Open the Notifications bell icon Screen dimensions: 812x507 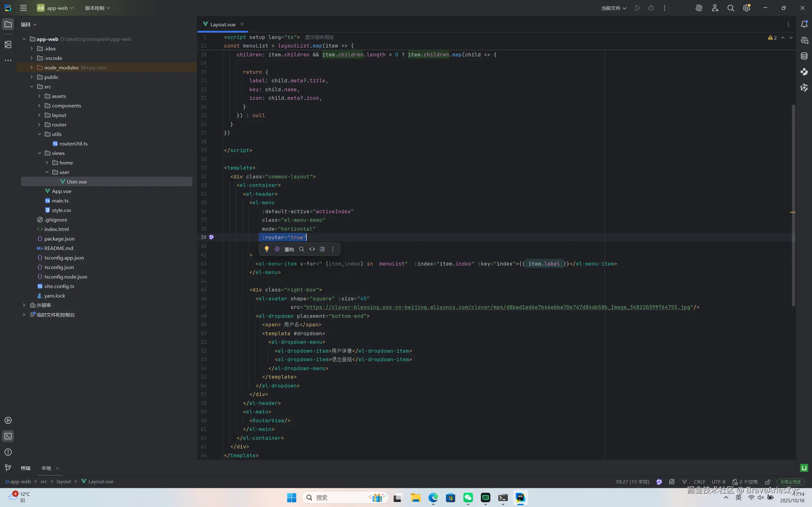[804, 24]
